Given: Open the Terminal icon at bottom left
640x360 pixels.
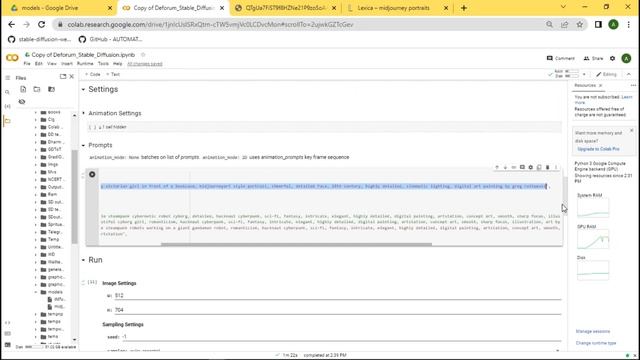Looking at the screenshot, I should [x=7, y=345].
